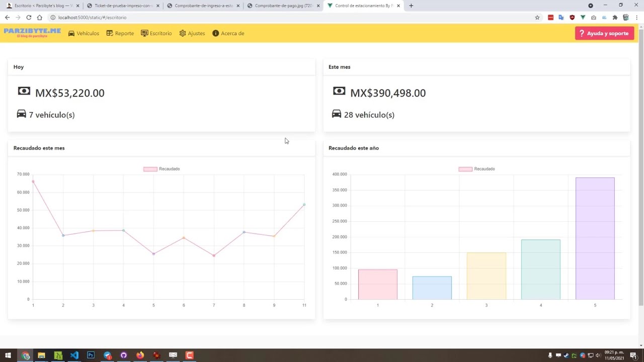
Task: Open the Windows notification center
Action: tap(633, 355)
